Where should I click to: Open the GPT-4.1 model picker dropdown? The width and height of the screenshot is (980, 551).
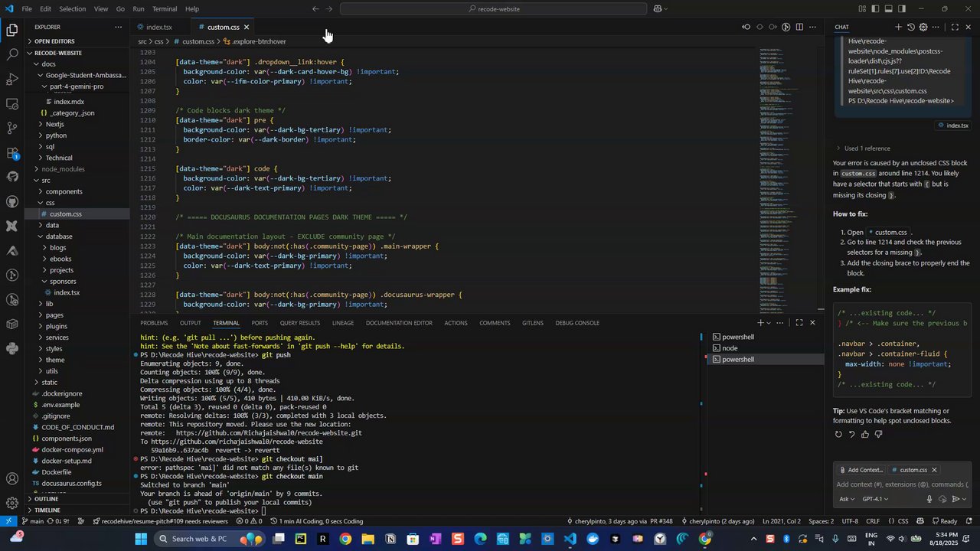point(875,499)
